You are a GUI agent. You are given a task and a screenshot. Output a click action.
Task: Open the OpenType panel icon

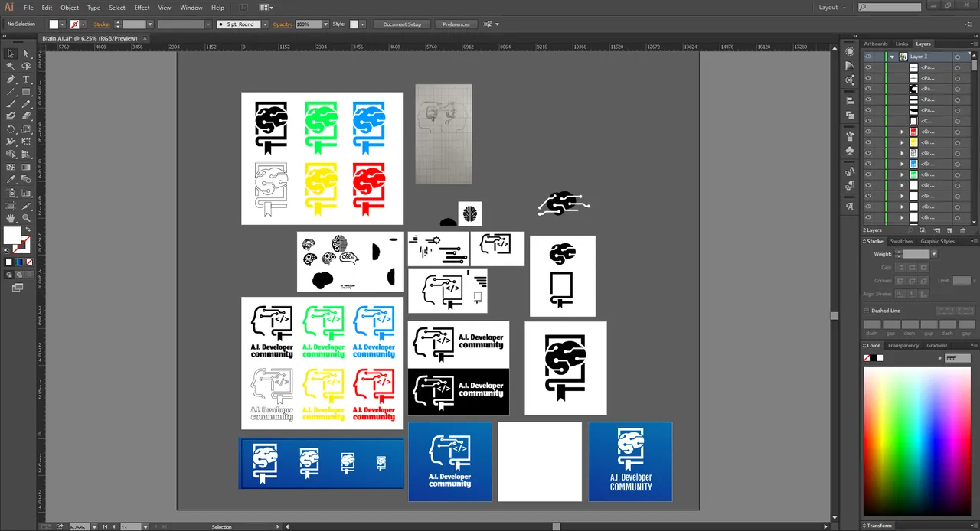coord(850,207)
